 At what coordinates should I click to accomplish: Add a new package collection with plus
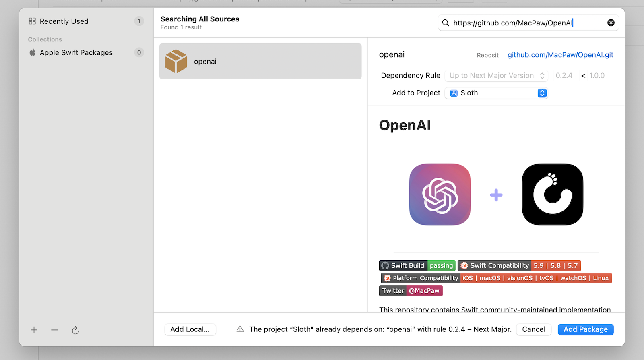pyautogui.click(x=34, y=330)
